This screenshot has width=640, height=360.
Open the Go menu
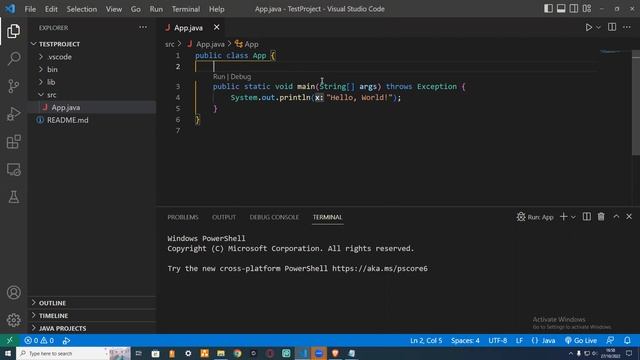(x=136, y=9)
